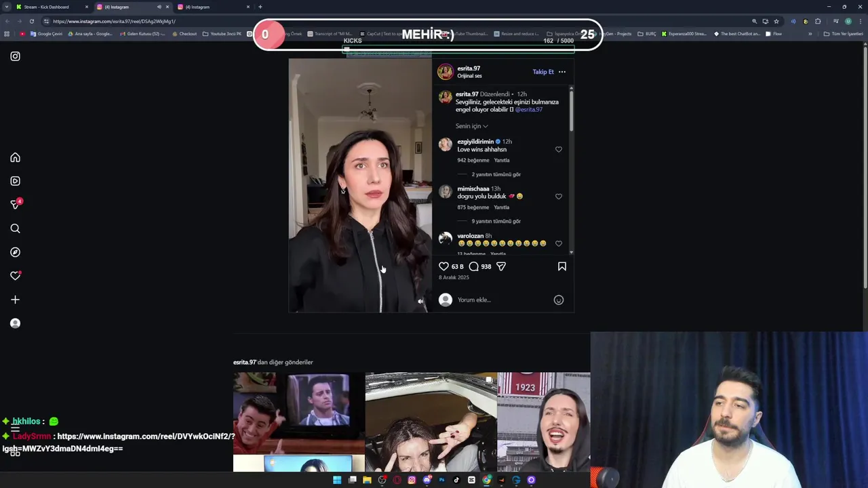868x488 pixels.
Task: Open Tüm Yer İşaretleri bookmarks folder
Action: [844, 34]
